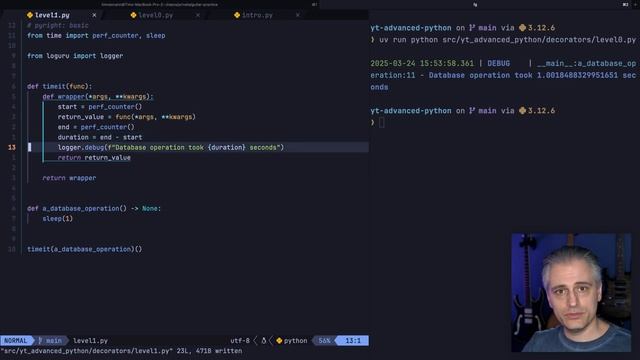
Task: Click the logger.debug call in code
Action: tap(171, 147)
